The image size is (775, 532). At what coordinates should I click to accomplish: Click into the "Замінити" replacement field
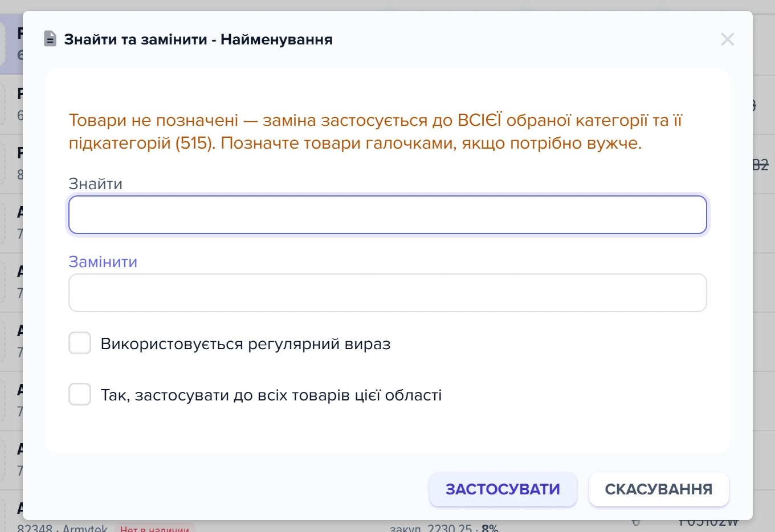387,293
